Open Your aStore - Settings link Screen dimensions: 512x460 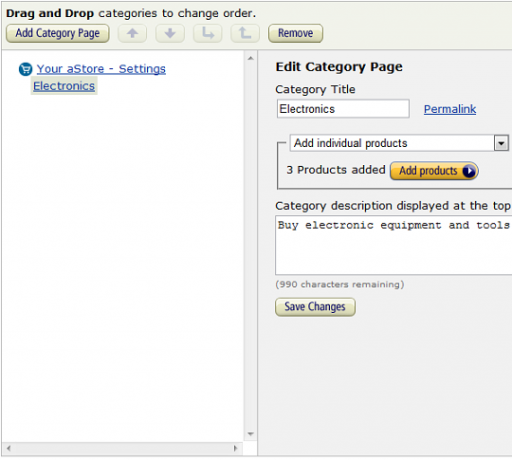[101, 69]
